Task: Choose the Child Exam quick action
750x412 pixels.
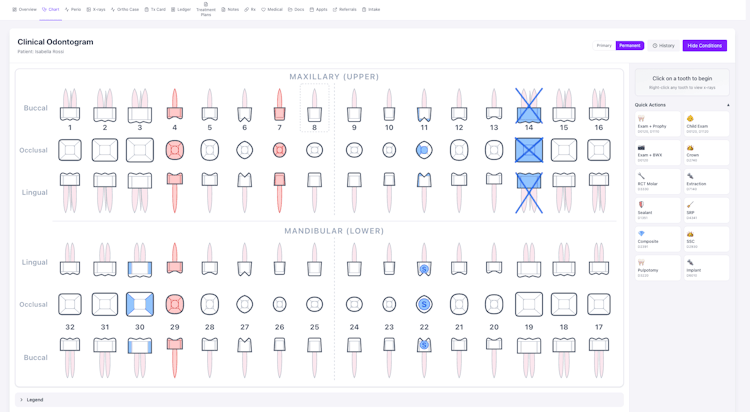Action: 706,124
